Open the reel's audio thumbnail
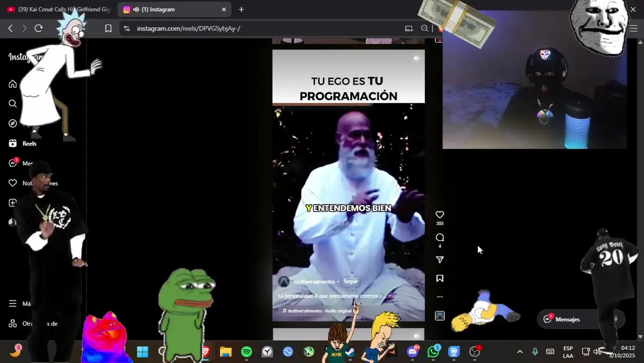The height and width of the screenshot is (363, 644). 440,316
